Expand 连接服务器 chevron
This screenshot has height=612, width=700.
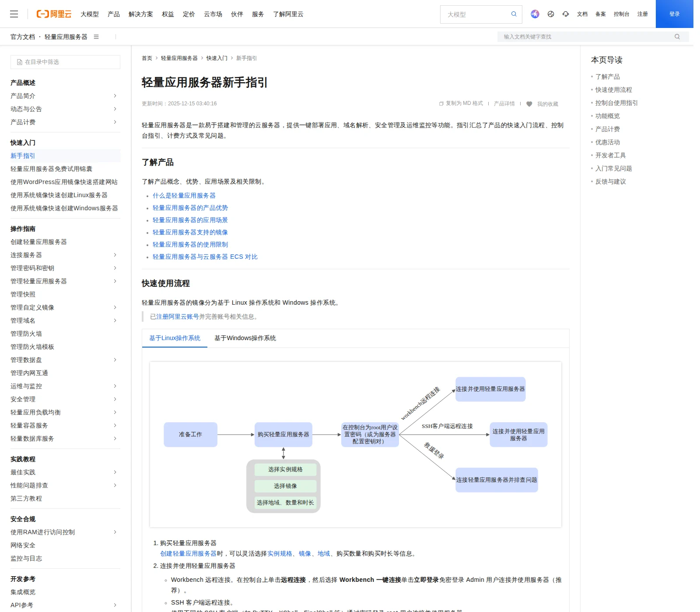click(115, 255)
